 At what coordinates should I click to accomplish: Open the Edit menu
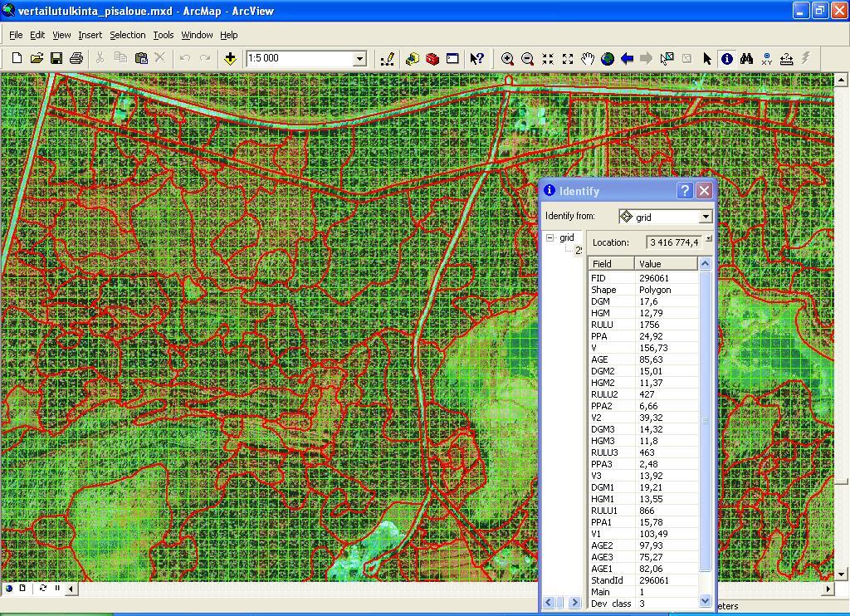37,35
